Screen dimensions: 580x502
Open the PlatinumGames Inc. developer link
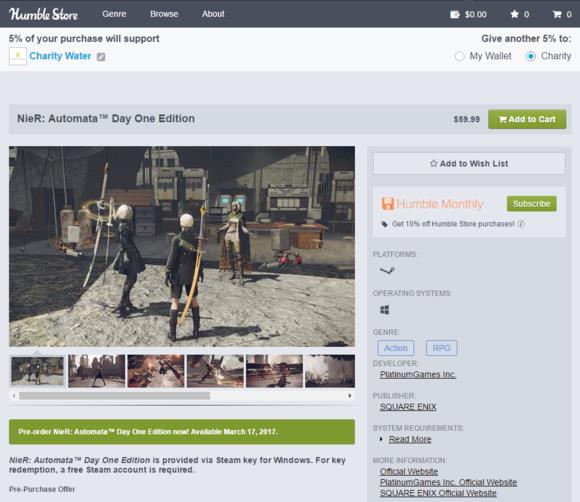point(418,374)
